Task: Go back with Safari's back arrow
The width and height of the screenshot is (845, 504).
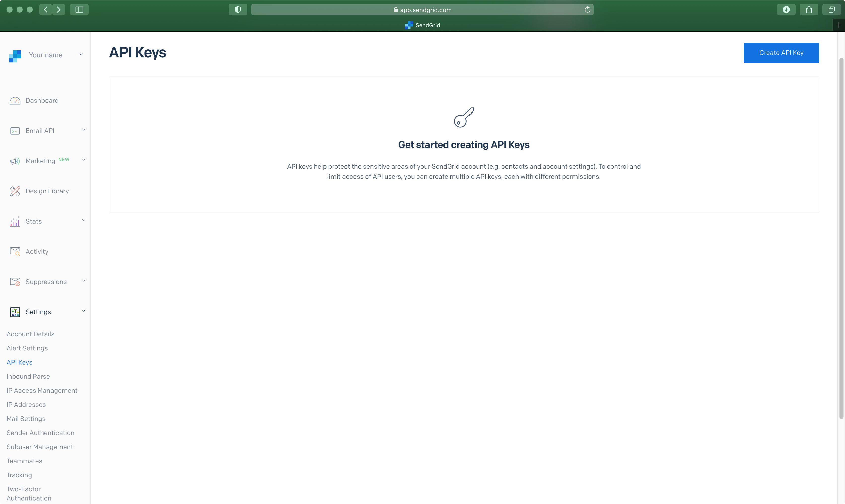Action: [x=46, y=10]
